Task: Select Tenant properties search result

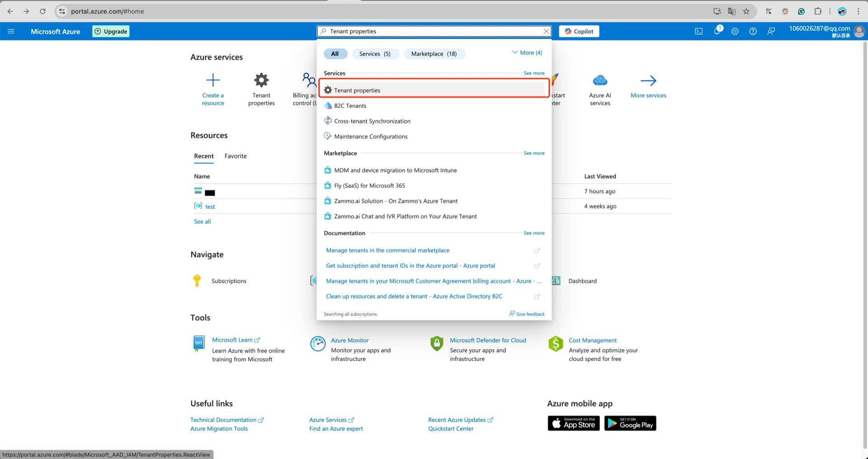Action: point(434,90)
